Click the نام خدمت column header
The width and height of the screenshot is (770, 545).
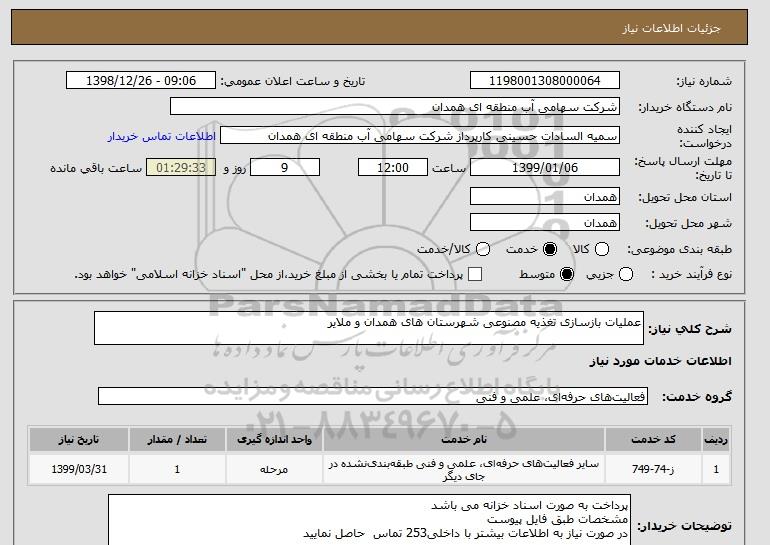pyautogui.click(x=464, y=439)
